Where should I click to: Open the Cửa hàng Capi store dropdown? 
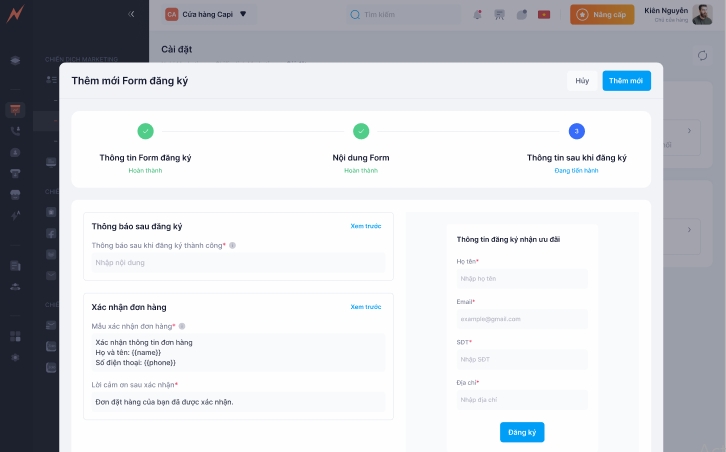point(207,15)
